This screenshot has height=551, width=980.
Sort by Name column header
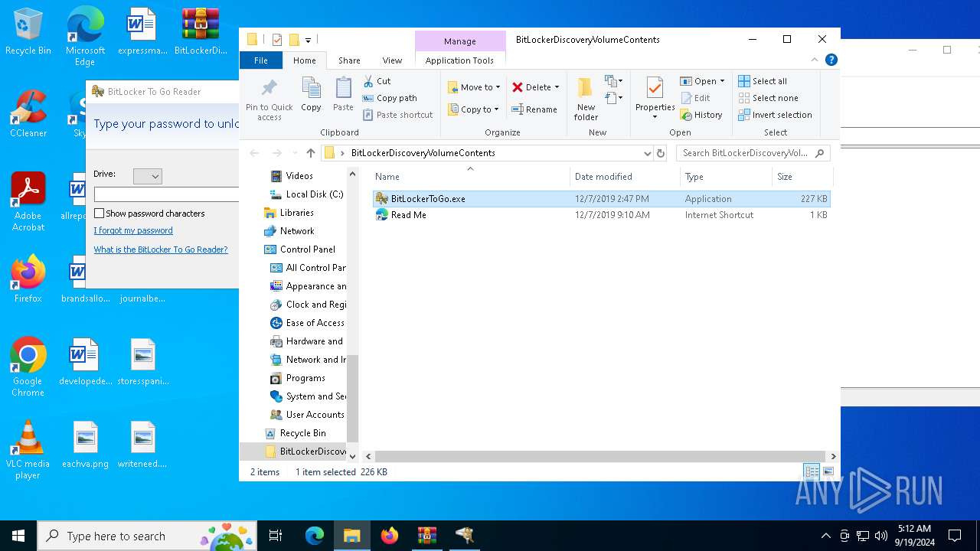(470, 177)
